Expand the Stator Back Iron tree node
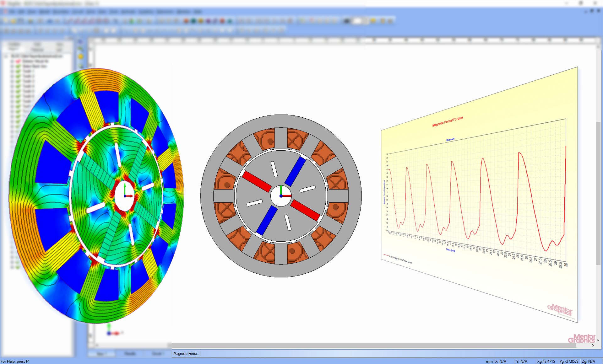Viewport: 603px width, 364px height. (12, 66)
